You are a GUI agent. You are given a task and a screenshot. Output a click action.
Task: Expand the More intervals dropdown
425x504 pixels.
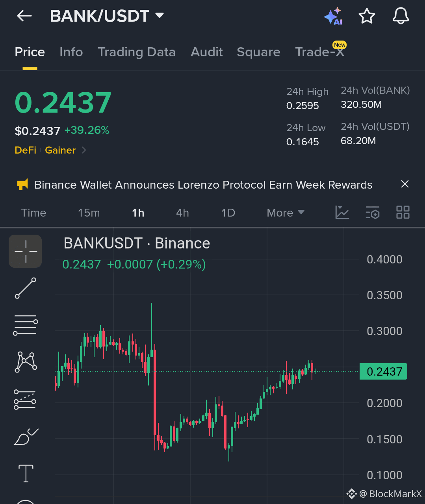[286, 213]
